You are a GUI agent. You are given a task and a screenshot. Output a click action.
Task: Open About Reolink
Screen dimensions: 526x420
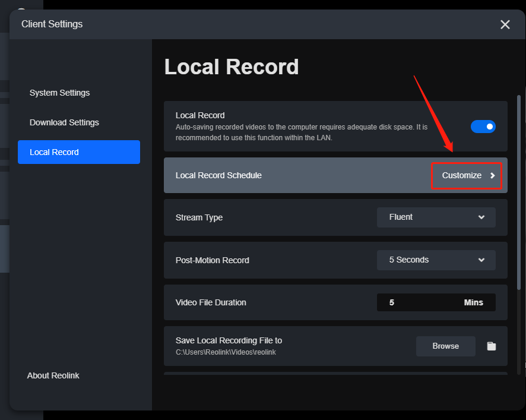(x=53, y=375)
